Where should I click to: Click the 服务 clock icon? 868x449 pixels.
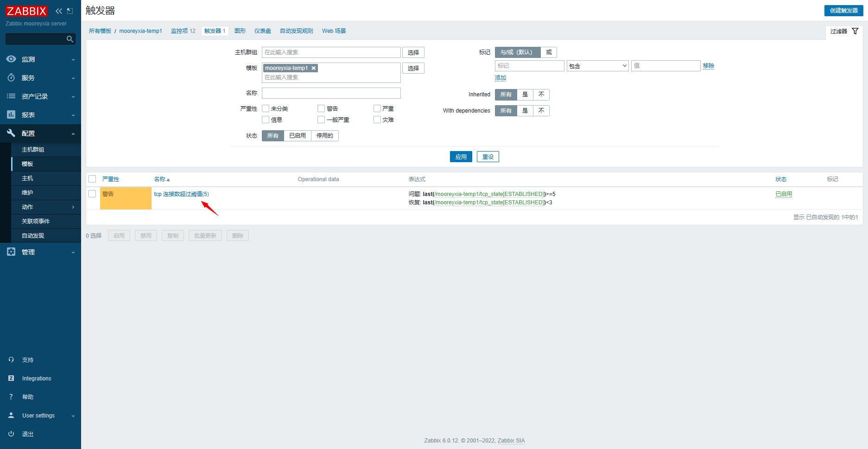11,77
